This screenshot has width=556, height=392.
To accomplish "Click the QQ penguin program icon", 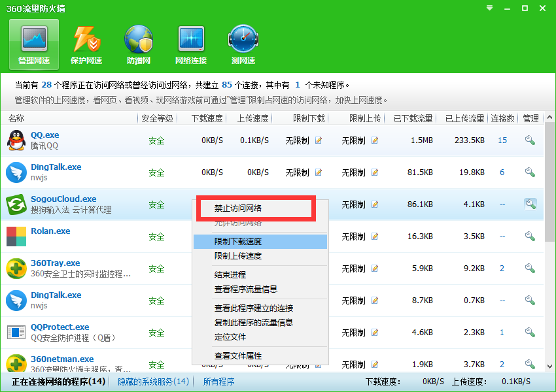I will (x=16, y=140).
